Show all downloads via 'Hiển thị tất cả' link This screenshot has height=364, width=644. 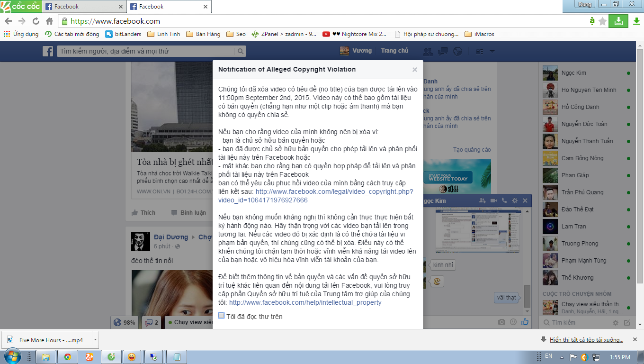pos(586,340)
